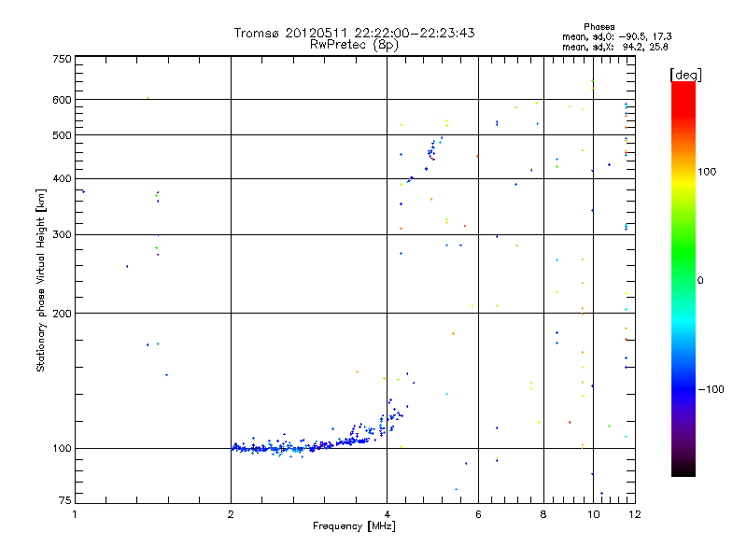Click the 'mean, sd,O: -90.5, 17.3' statistics line
Screen dimensions: 747x560
[x=617, y=36]
